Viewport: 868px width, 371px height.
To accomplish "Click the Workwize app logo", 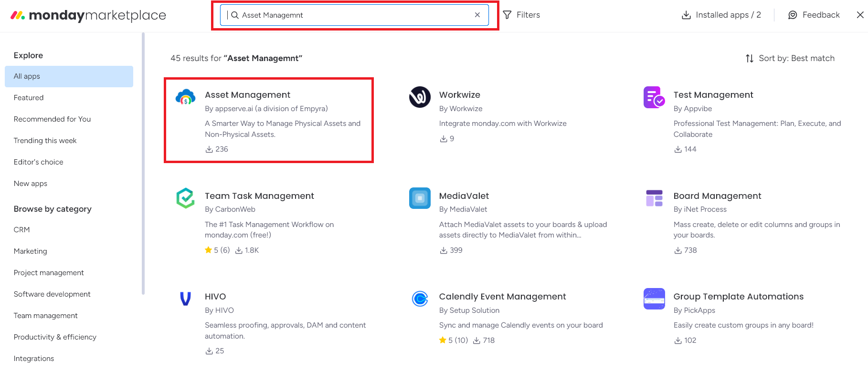I will (x=420, y=97).
